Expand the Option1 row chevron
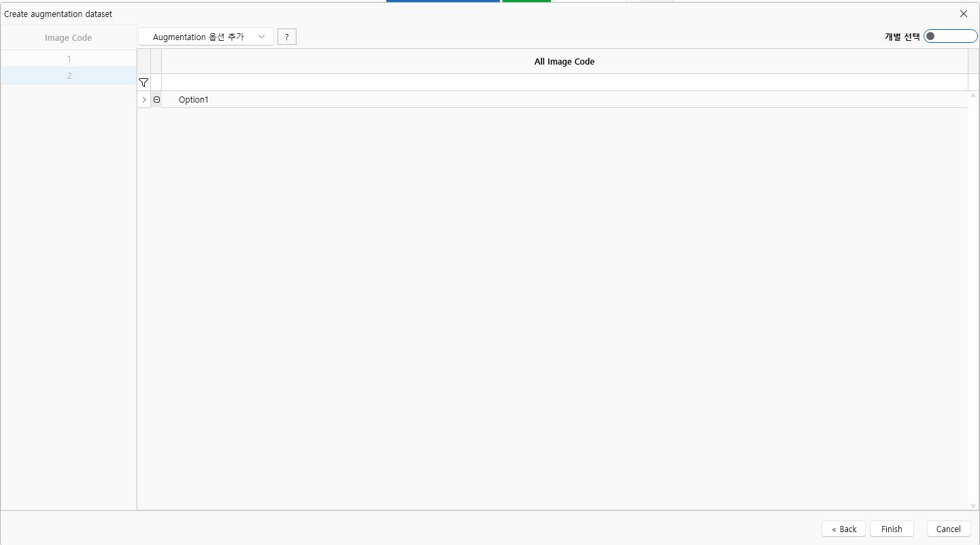 [143, 100]
